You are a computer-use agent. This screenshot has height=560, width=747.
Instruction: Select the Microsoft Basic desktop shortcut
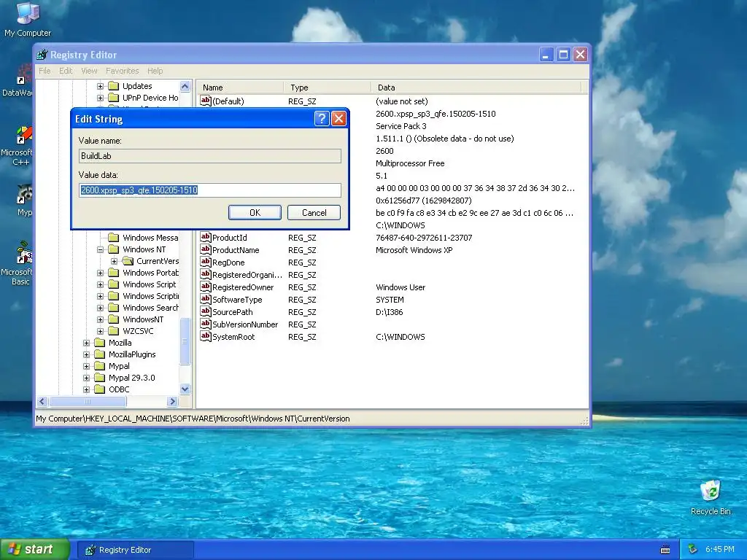coord(19,264)
